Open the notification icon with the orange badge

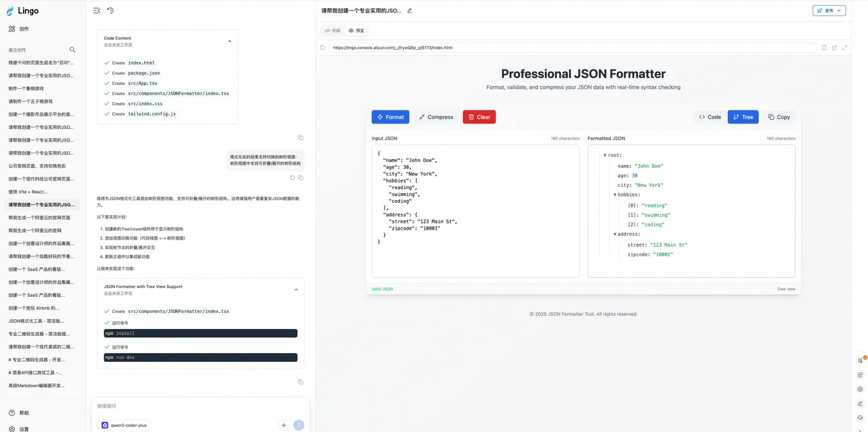pyautogui.click(x=861, y=360)
